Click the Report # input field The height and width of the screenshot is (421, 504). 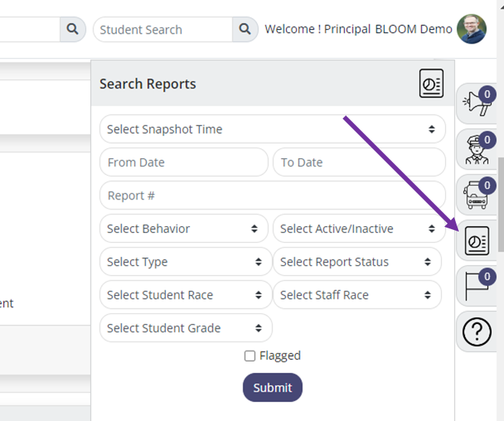(x=272, y=196)
